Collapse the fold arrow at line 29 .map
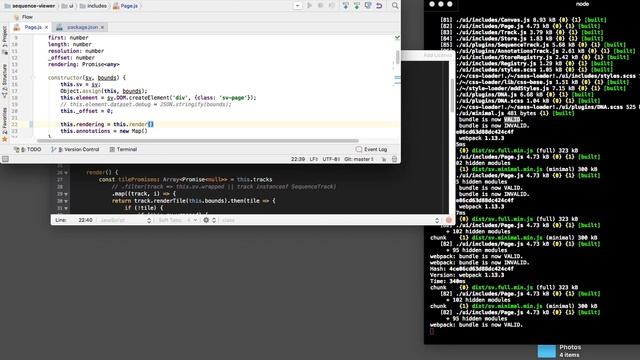Image resolution: width=640 pixels, height=360 pixels. (x=66, y=194)
